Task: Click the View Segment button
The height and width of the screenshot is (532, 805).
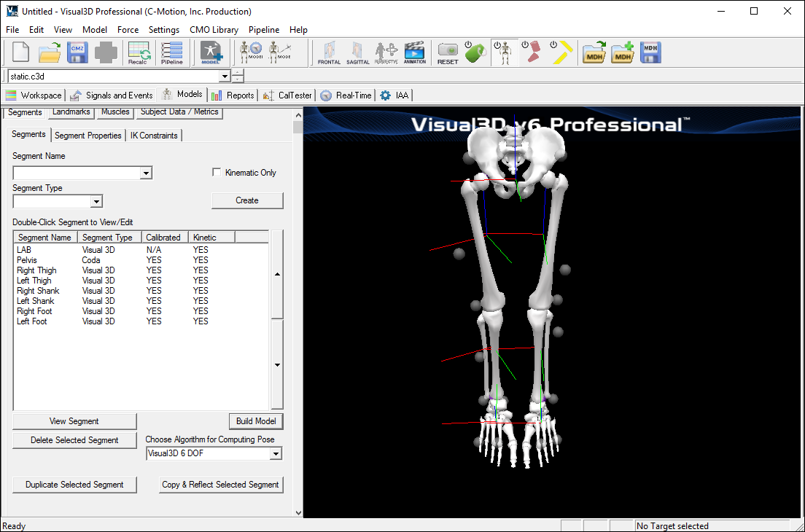Action: pyautogui.click(x=74, y=421)
